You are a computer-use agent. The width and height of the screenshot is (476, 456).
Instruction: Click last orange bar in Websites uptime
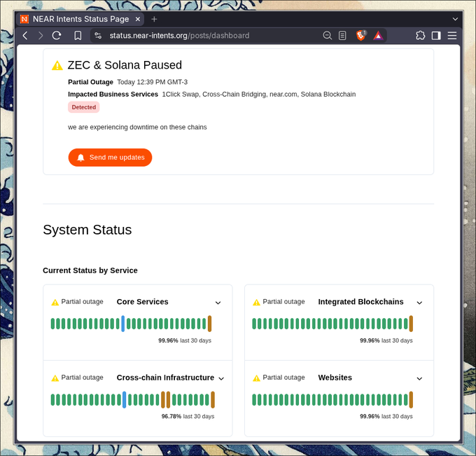click(x=411, y=399)
